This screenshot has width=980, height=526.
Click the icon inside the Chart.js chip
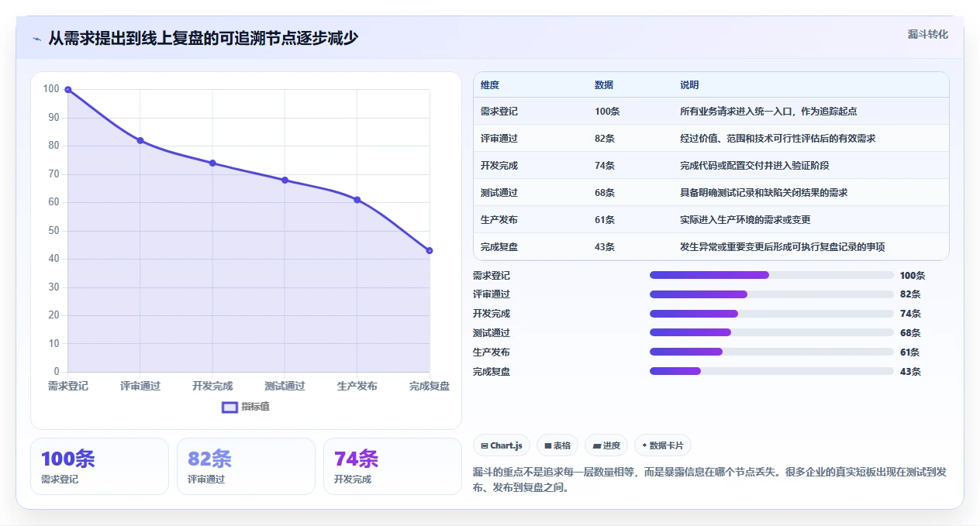[x=485, y=445]
